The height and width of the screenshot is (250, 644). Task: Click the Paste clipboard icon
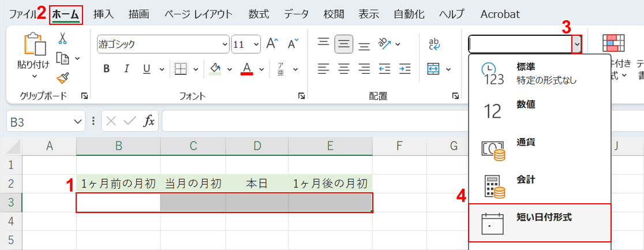tap(33, 46)
